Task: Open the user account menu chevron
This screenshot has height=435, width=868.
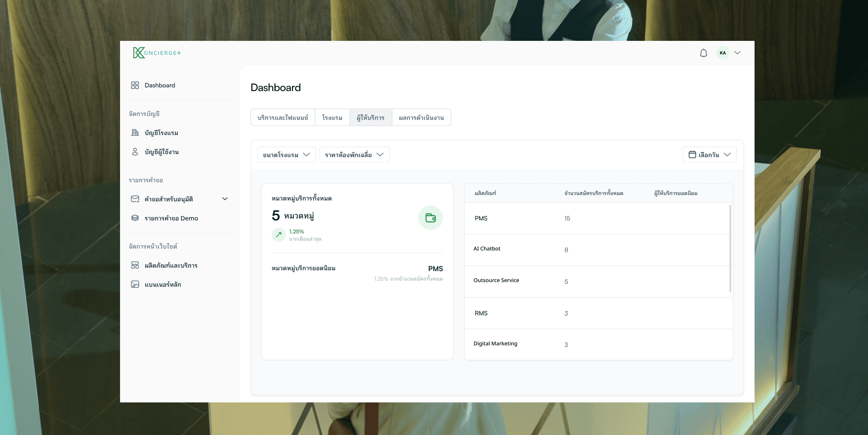Action: (737, 53)
